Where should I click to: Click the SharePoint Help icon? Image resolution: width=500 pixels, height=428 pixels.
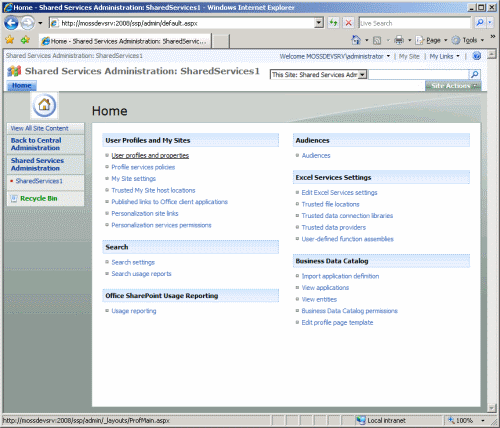[x=476, y=56]
